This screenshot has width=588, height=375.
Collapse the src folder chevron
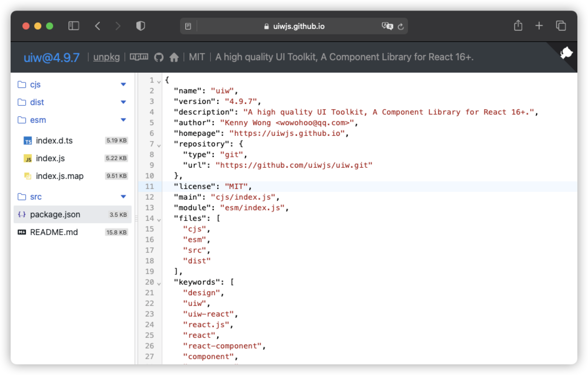(x=123, y=197)
